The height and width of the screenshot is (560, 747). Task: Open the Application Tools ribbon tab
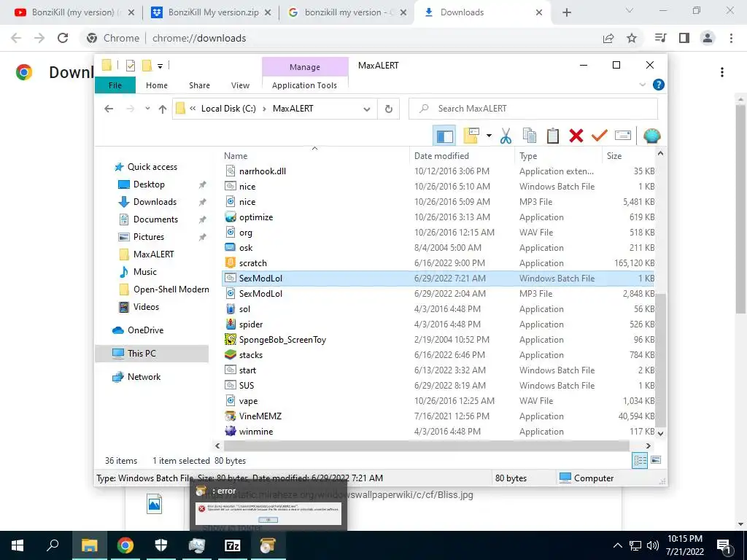(x=304, y=85)
